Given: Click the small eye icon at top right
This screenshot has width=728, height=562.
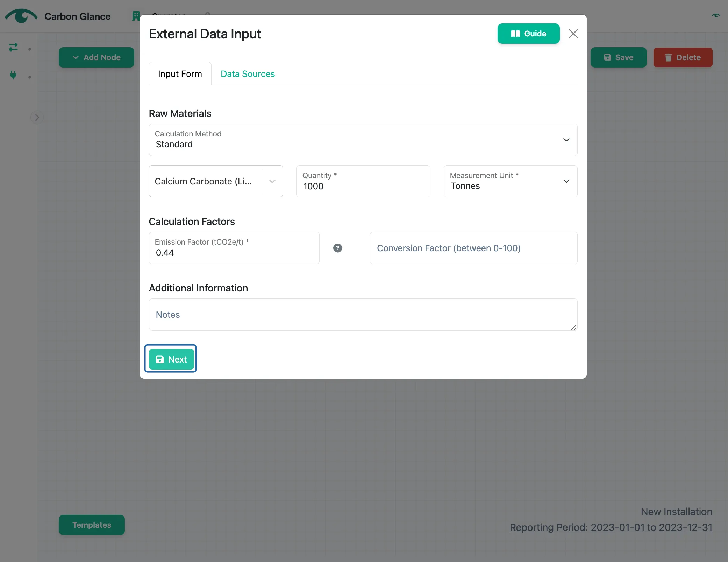Looking at the screenshot, I should (716, 15).
